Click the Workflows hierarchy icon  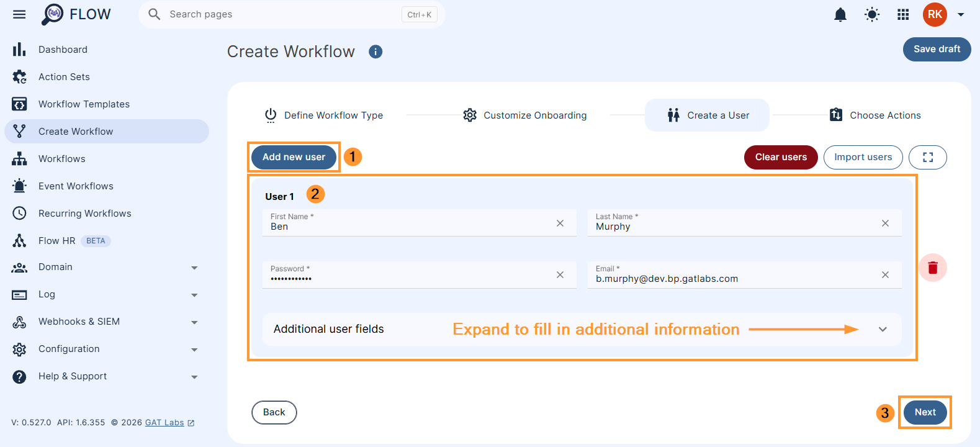point(19,159)
